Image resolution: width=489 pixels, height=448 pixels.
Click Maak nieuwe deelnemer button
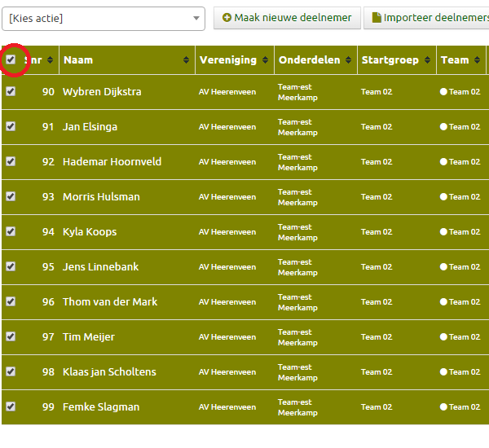(x=287, y=18)
